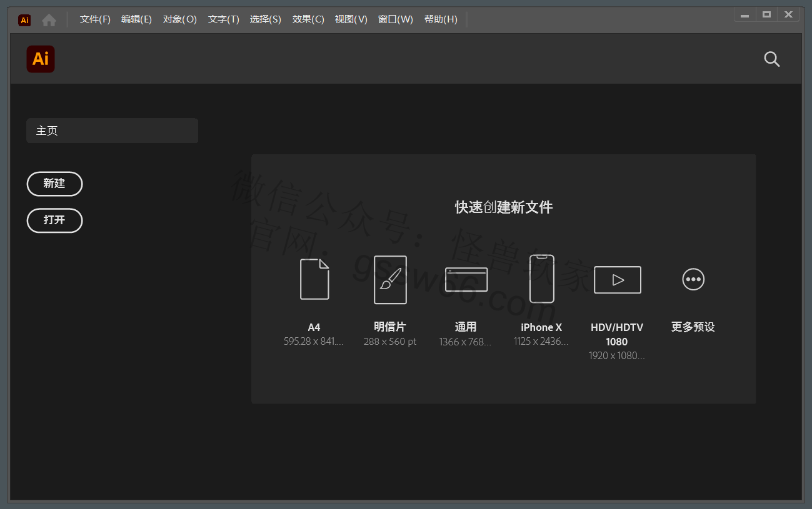
Task: Maximize the Illustrator window
Action: (x=766, y=14)
